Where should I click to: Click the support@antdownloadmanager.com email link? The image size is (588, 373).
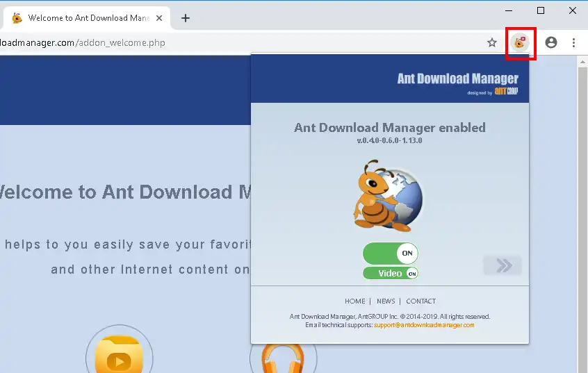[424, 325]
